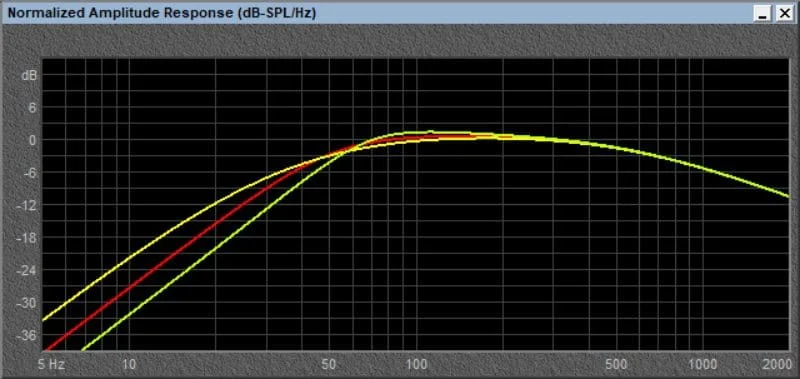Screen dimensions: 800x379
Task: Close the Normalized Amplitude Response window
Action: [x=783, y=14]
